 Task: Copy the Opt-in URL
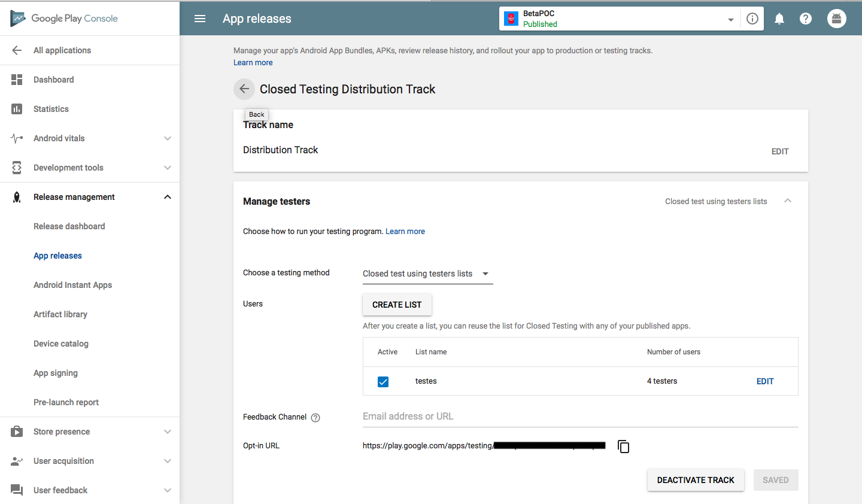[x=623, y=447]
